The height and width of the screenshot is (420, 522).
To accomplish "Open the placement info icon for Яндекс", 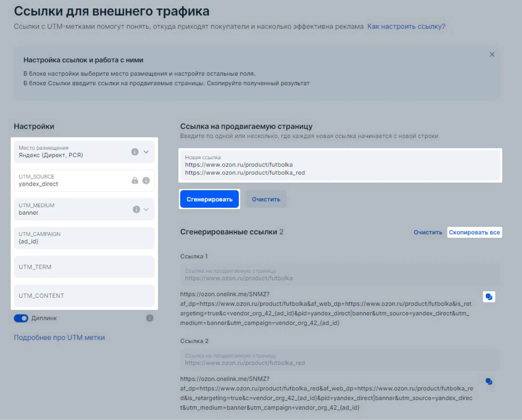I will click(x=135, y=152).
